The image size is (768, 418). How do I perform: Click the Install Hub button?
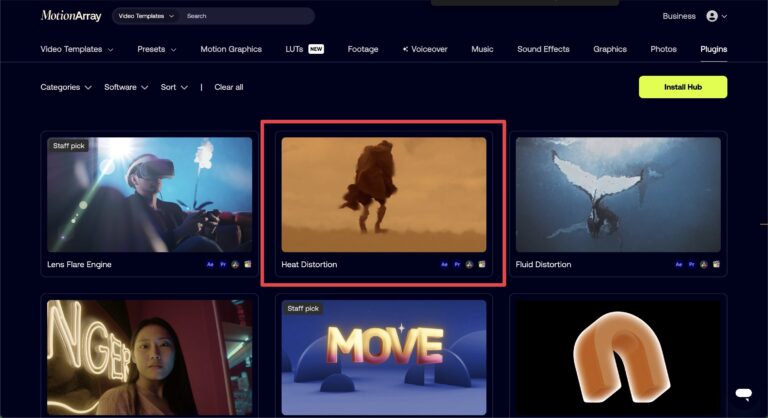[x=682, y=87]
